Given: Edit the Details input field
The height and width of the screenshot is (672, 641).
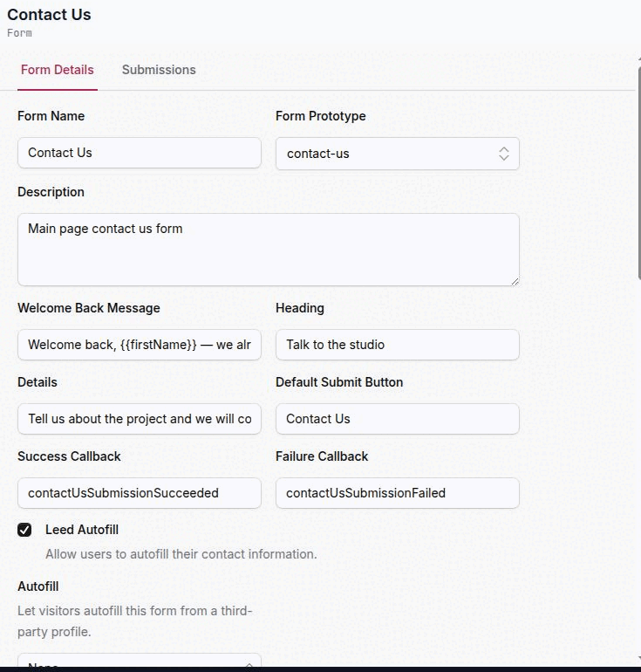Looking at the screenshot, I should (140, 419).
